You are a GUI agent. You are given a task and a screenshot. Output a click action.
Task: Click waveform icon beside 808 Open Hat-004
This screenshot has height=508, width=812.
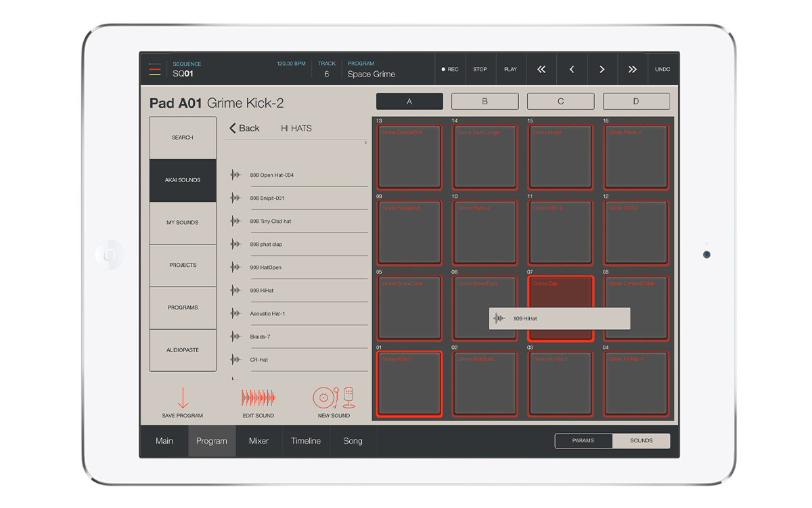[x=235, y=175]
